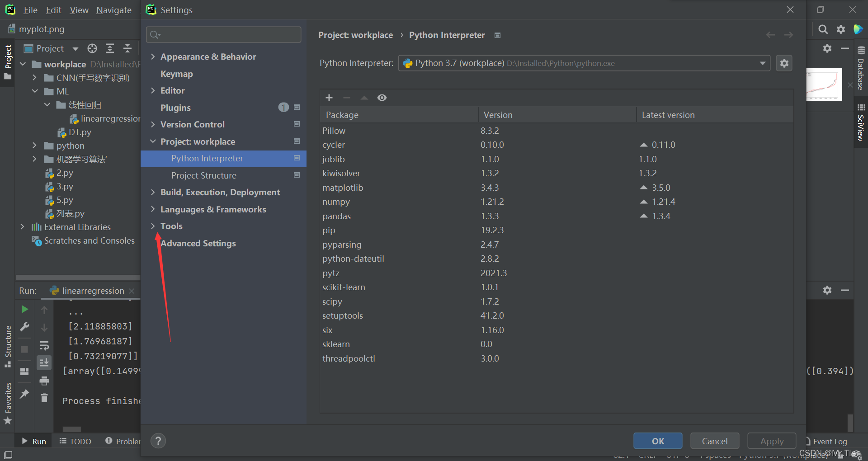Click collapse all icon in Project panel

(127, 48)
